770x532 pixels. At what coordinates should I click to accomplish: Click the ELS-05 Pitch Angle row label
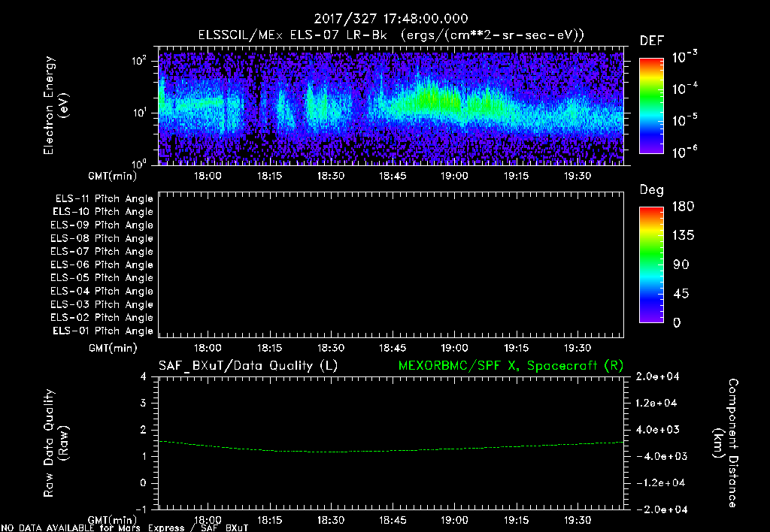(x=102, y=278)
